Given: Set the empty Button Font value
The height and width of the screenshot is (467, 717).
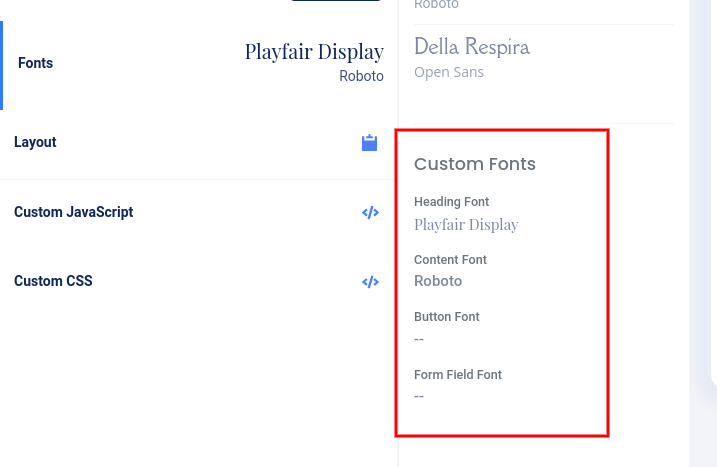Looking at the screenshot, I should (x=419, y=339).
